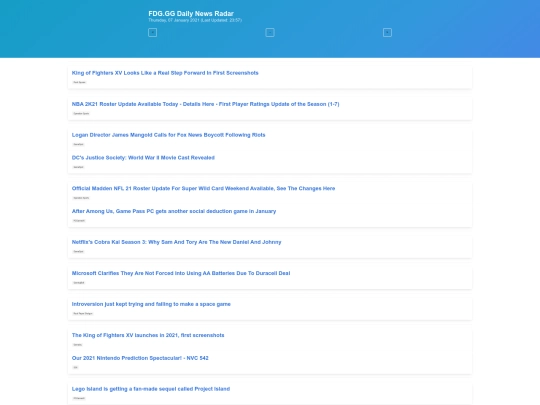The image size is (540, 405).
Task: Click source tag under Madden NFL 21 headline
Action: coord(81,198)
